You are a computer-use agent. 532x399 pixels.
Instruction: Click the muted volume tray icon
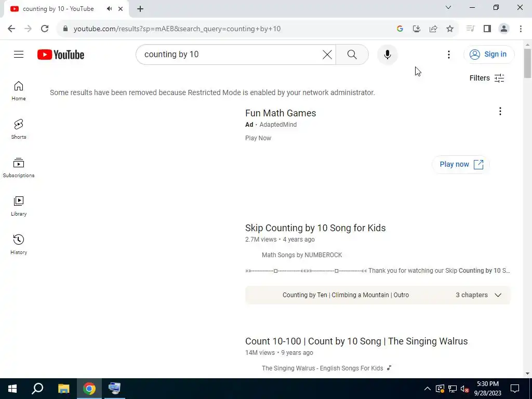coord(464,389)
